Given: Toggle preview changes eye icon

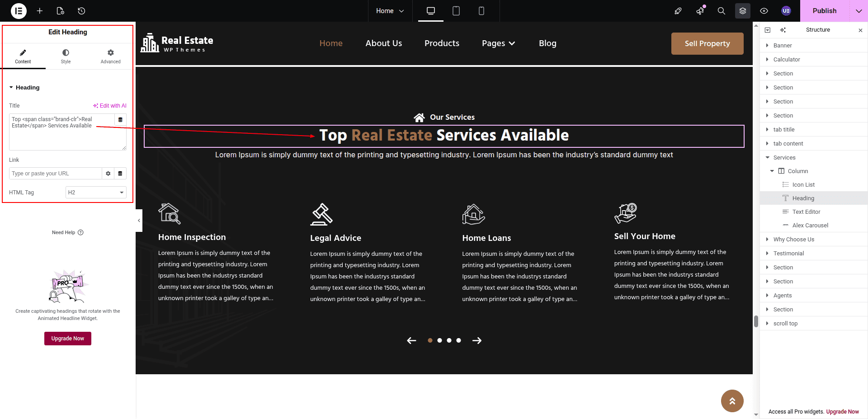Looking at the screenshot, I should (764, 11).
